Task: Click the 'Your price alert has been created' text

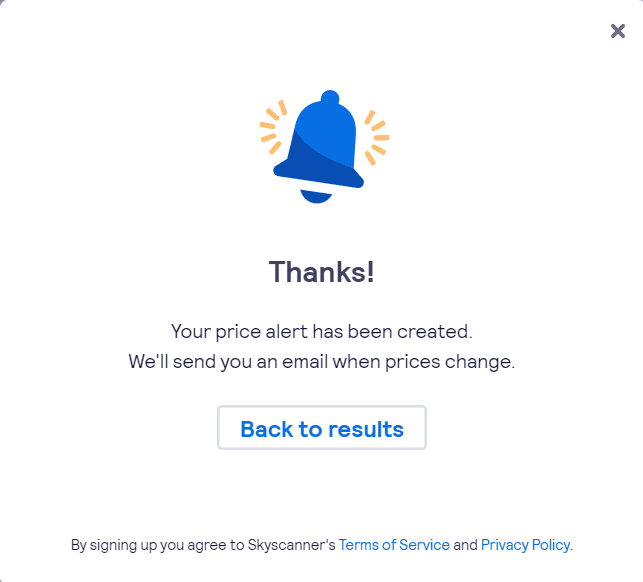Action: [x=322, y=331]
